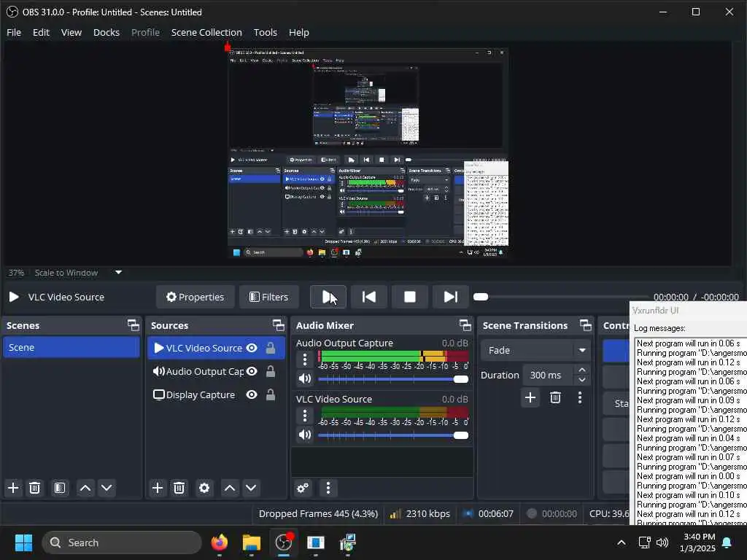
Task: Open VLC Video Source mixer options menu
Action: coord(305,416)
